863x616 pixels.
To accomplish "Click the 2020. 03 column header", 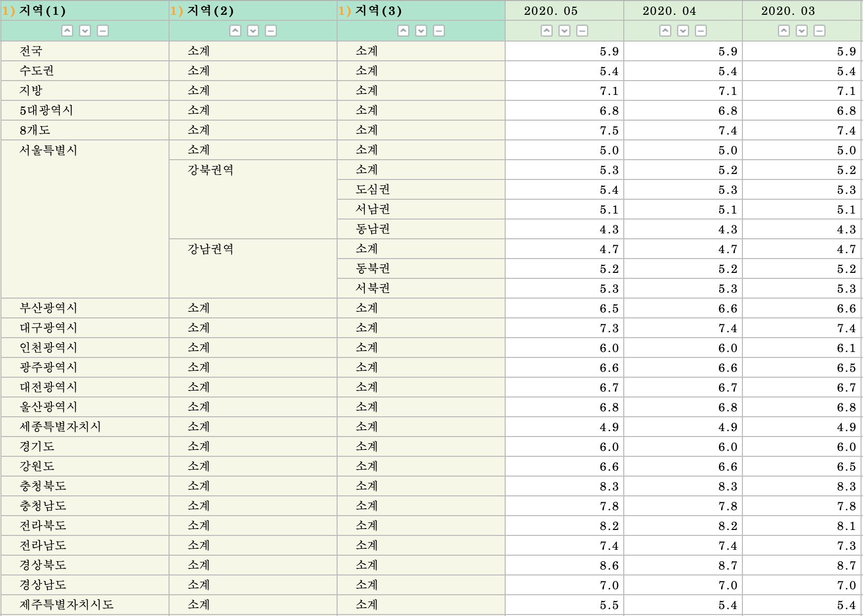I will click(802, 11).
